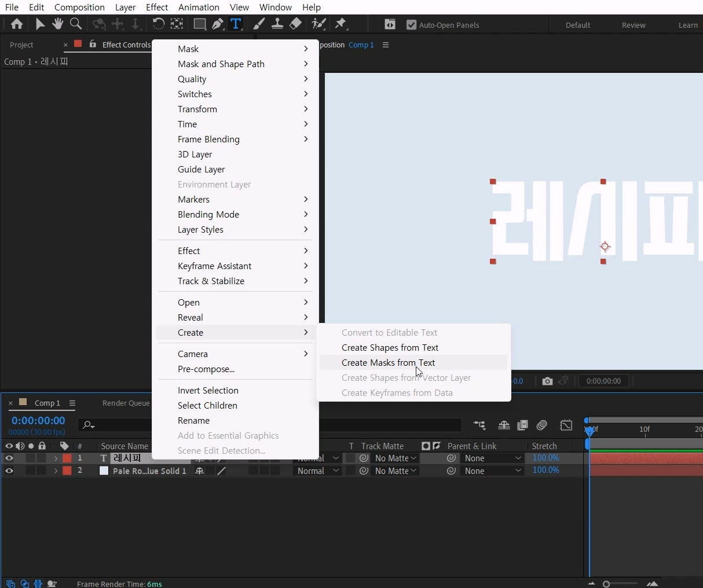Select the Hand tool

(58, 24)
